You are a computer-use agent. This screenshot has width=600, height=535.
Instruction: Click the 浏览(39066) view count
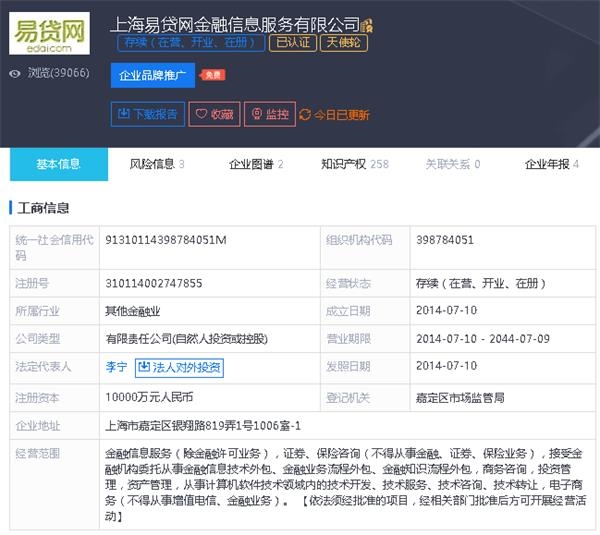[58, 73]
